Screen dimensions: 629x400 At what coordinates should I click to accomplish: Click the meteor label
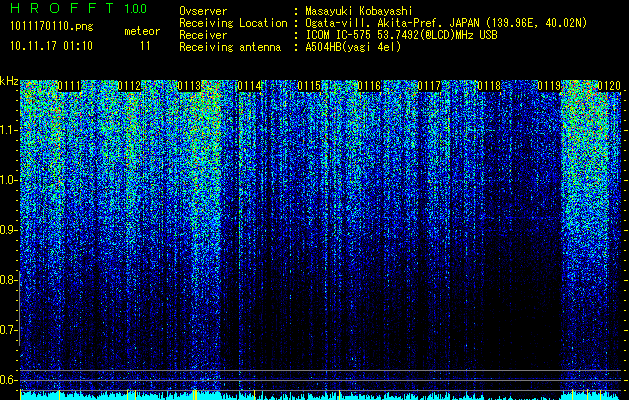(142, 31)
